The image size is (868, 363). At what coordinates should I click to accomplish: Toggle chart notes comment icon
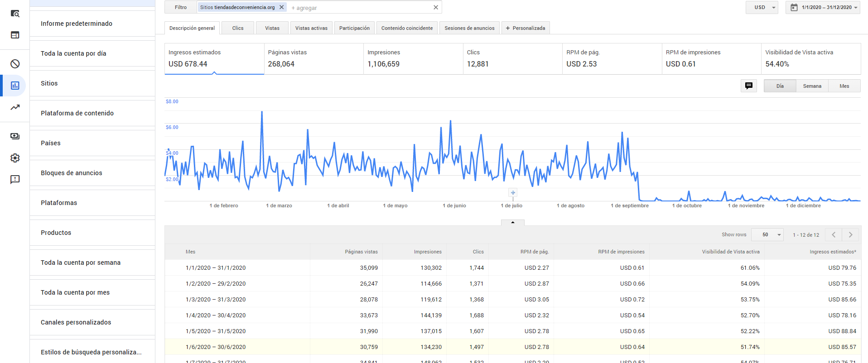(x=749, y=86)
